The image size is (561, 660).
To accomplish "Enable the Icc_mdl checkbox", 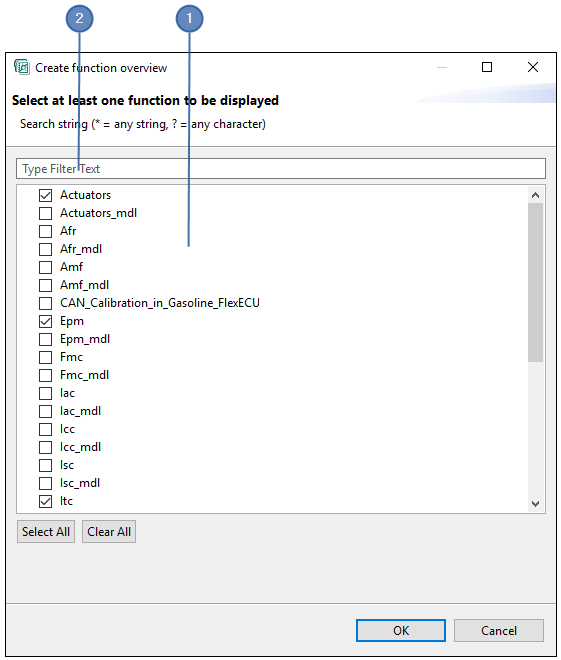I will 45,447.
